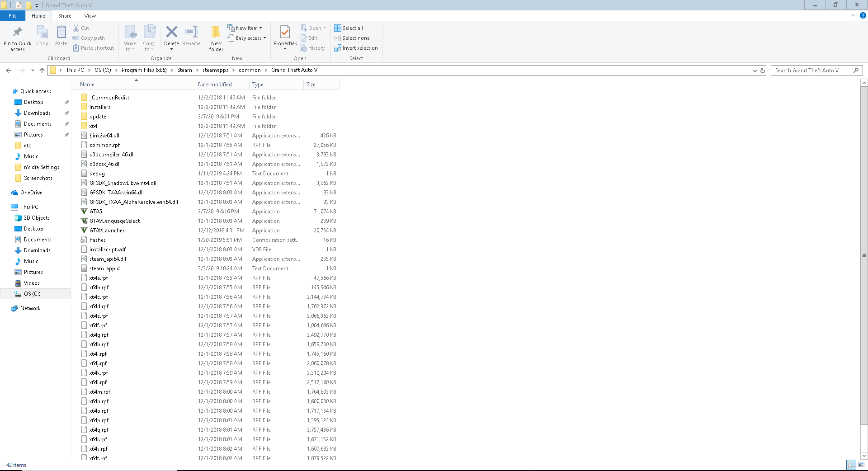
Task: Switch to the Share ribbon tab
Action: [65, 16]
